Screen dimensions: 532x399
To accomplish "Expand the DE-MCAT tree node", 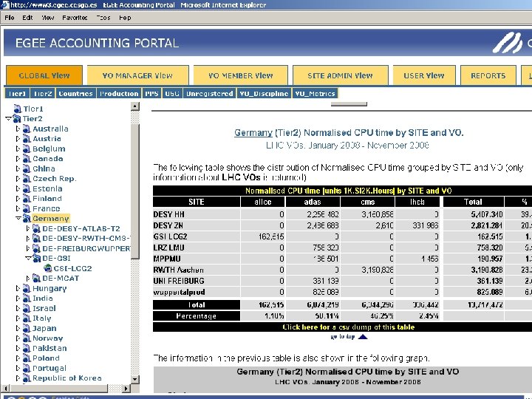I will (28, 279).
